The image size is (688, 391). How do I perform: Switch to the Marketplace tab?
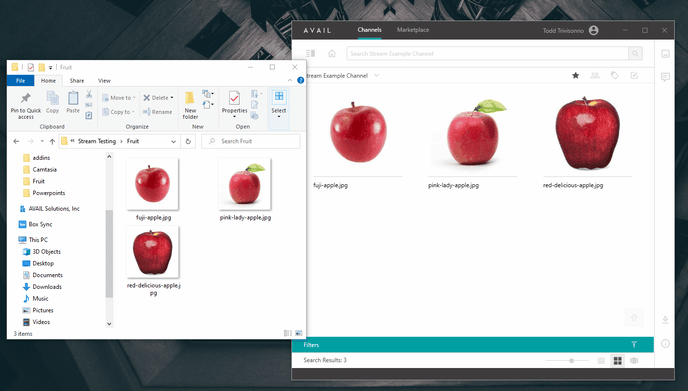coord(413,30)
